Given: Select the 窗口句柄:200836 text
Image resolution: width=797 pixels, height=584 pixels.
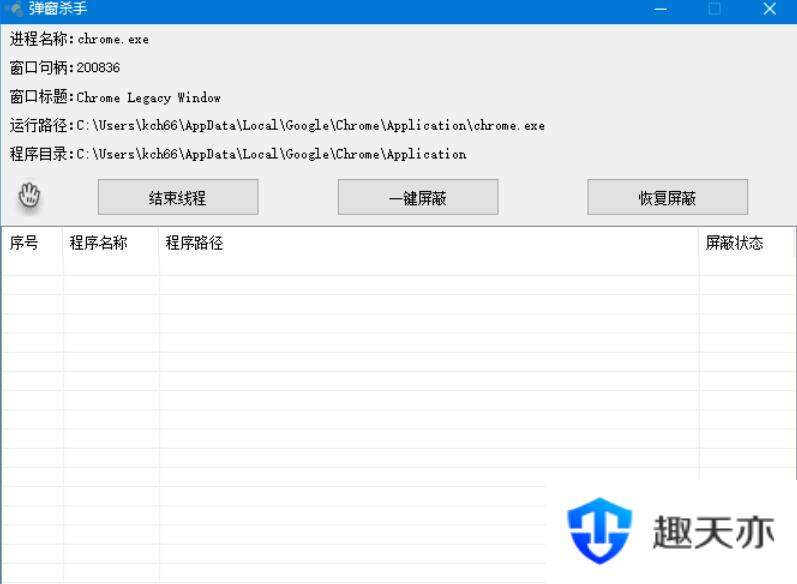Looking at the screenshot, I should 65,68.
